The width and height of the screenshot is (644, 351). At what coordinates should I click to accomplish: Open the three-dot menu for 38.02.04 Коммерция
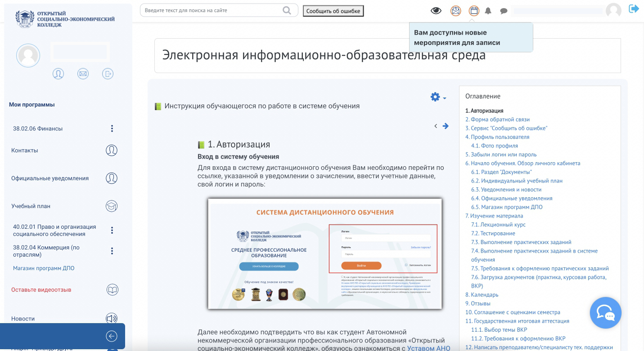[x=112, y=251]
